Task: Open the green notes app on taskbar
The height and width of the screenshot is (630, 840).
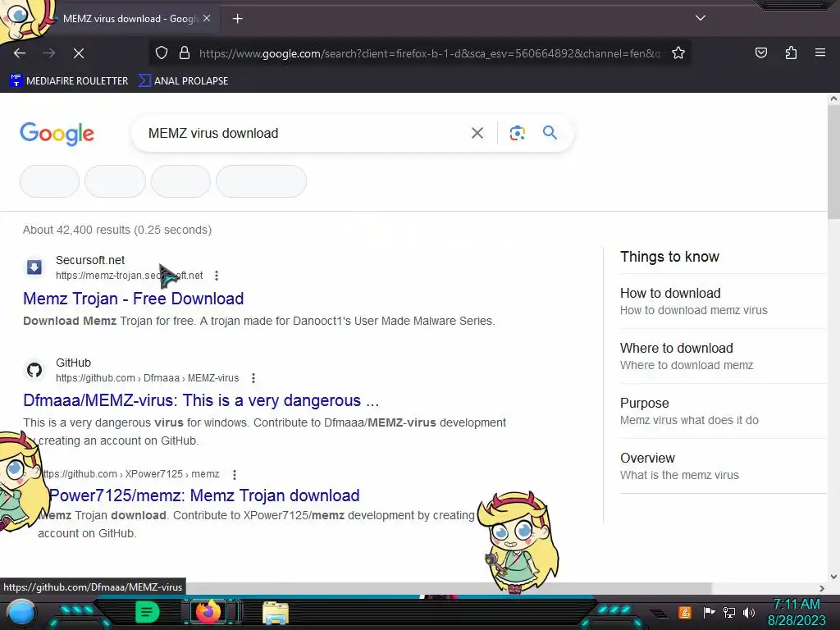Action: pos(148,612)
